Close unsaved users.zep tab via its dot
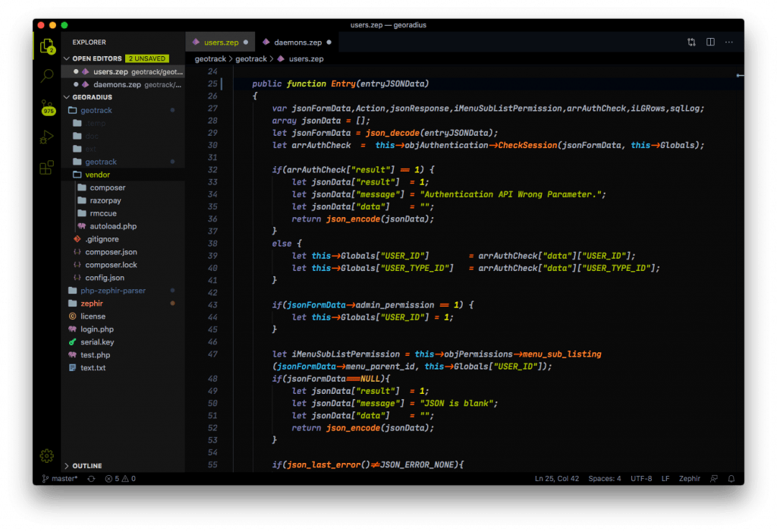The height and width of the screenshot is (532, 777). click(246, 42)
